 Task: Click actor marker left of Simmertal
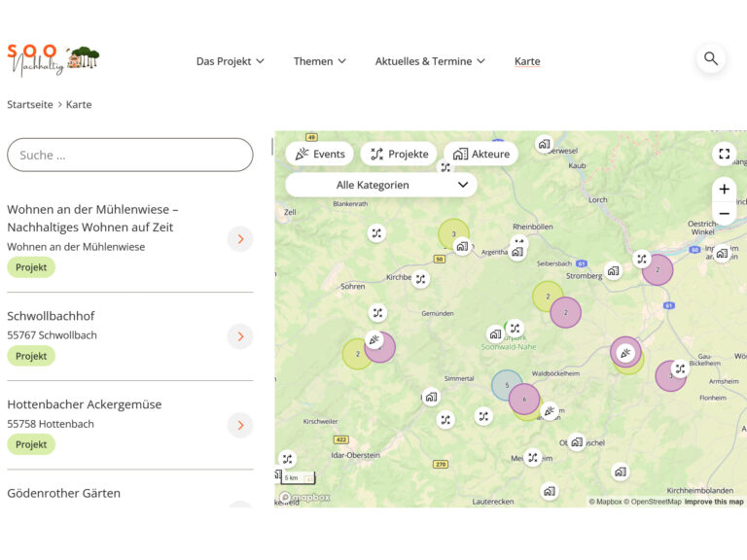[431, 397]
